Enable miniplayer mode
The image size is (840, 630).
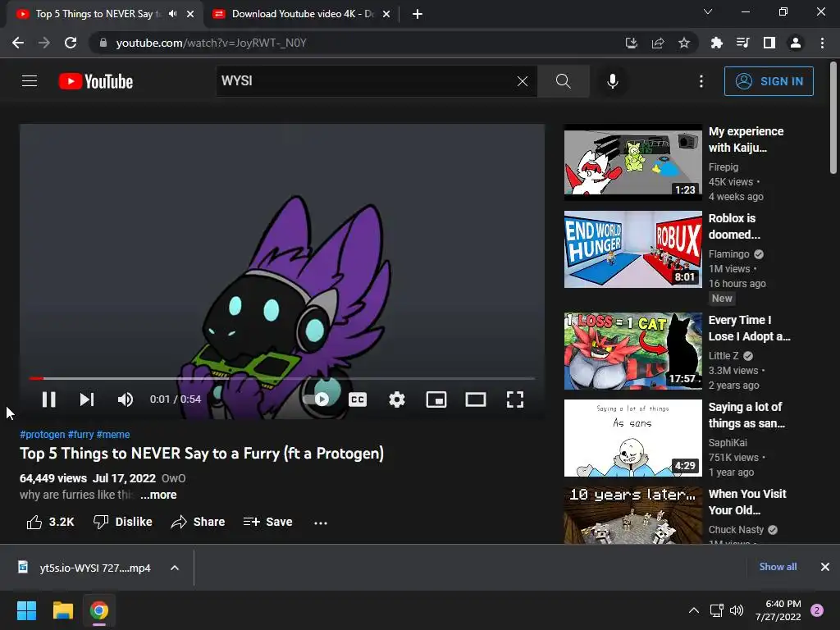(x=436, y=399)
